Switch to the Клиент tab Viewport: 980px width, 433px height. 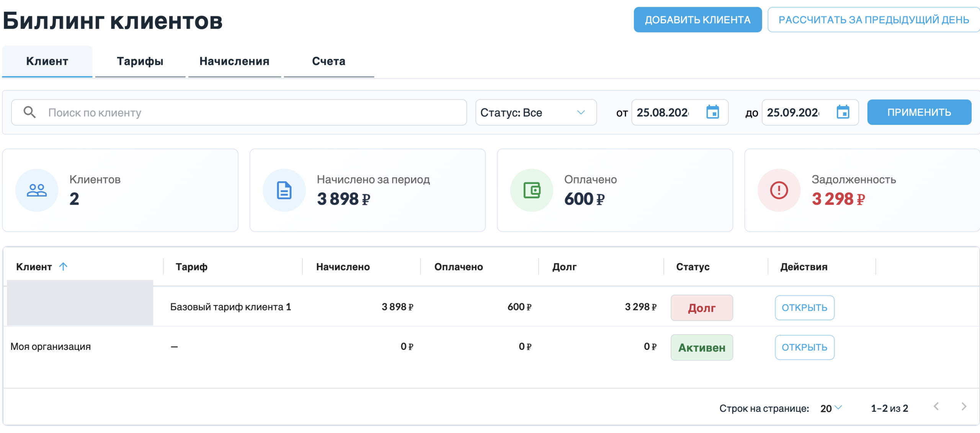pyautogui.click(x=47, y=61)
